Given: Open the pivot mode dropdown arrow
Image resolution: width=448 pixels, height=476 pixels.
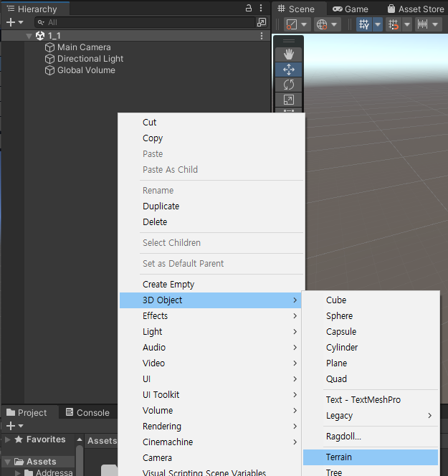Looking at the screenshot, I should [x=304, y=24].
